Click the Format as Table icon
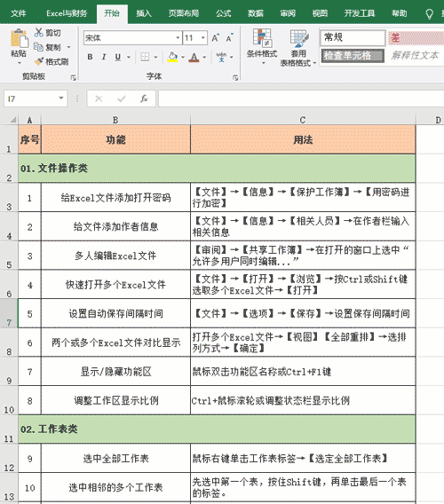 pyautogui.click(x=299, y=38)
